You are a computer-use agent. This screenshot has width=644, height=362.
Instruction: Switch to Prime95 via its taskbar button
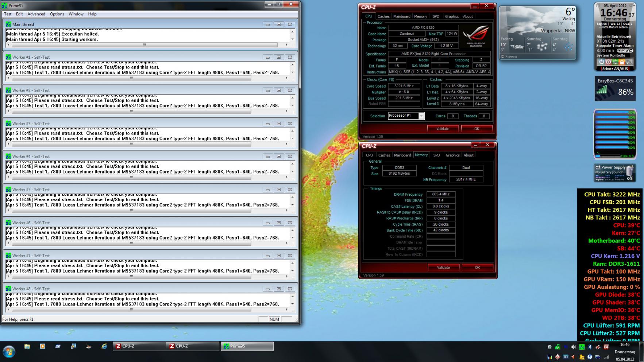tap(247, 346)
